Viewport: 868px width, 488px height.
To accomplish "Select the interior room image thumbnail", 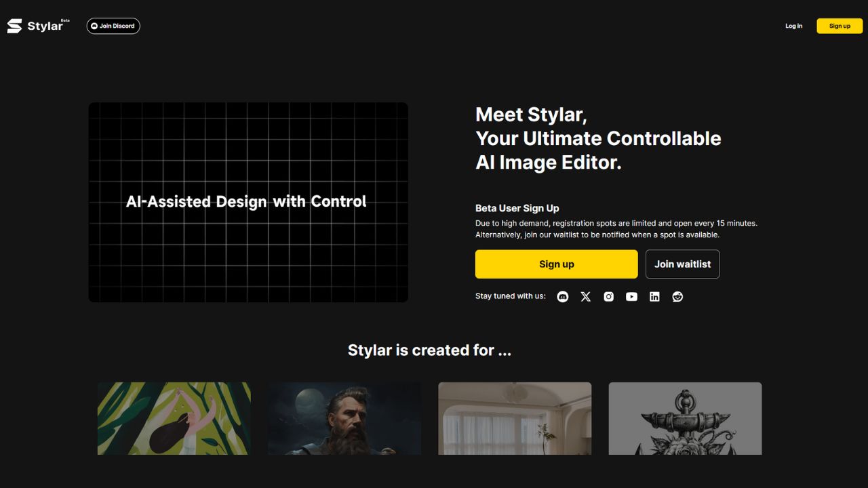I will click(515, 418).
